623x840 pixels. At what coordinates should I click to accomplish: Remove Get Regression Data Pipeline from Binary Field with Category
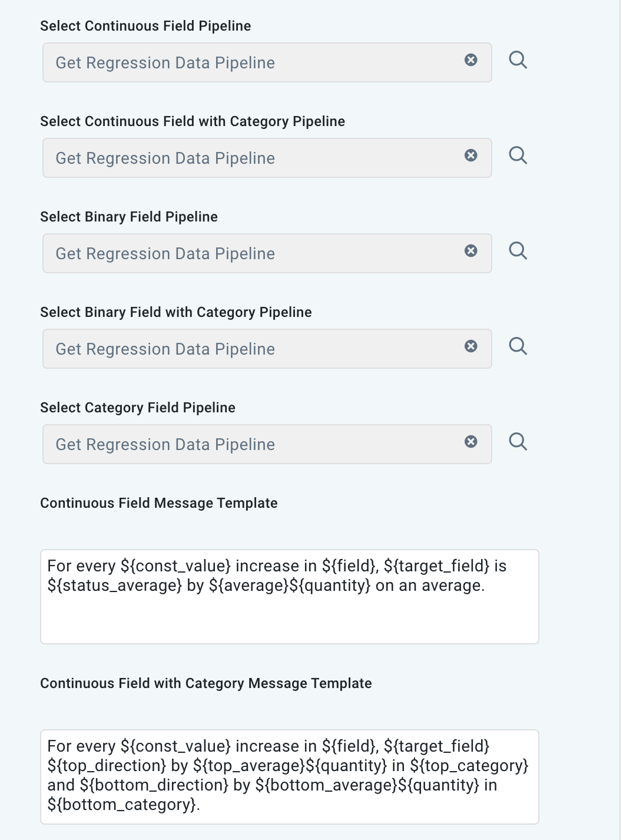pos(471,346)
